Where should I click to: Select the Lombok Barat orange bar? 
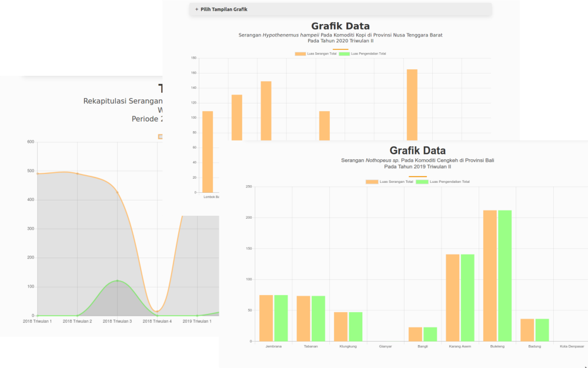point(208,151)
